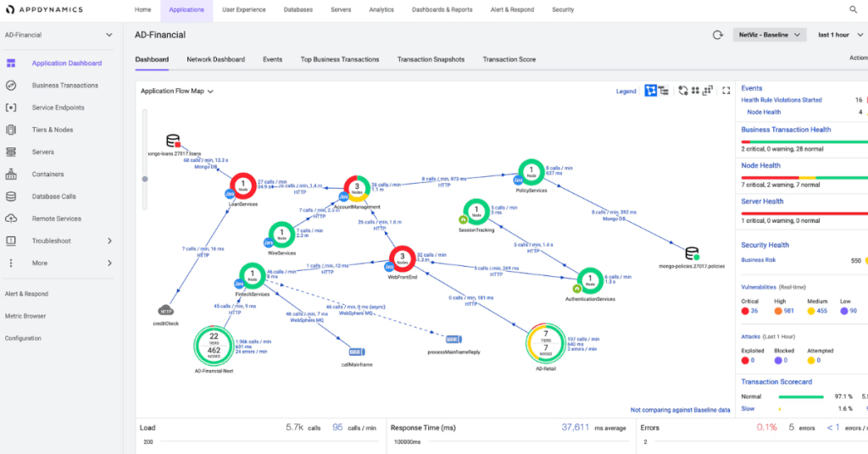Open the AD-Retail application circle
Screen dimensions: 868x454
(x=546, y=343)
